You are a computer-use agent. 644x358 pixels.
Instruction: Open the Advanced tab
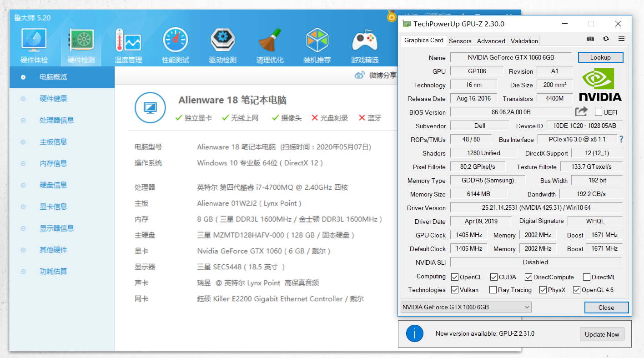point(491,41)
